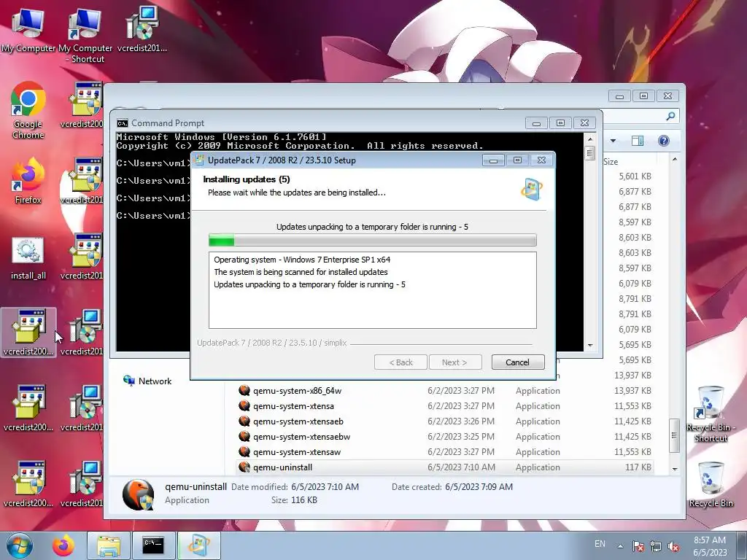This screenshot has height=560, width=747.
Task: Select Recycle Bin - Shortcut icon
Action: coord(711,414)
